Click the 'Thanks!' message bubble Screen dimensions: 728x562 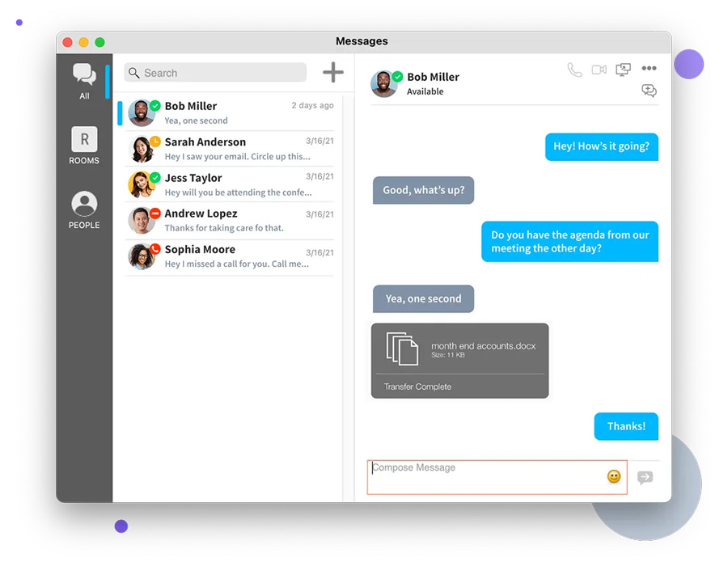(x=626, y=426)
